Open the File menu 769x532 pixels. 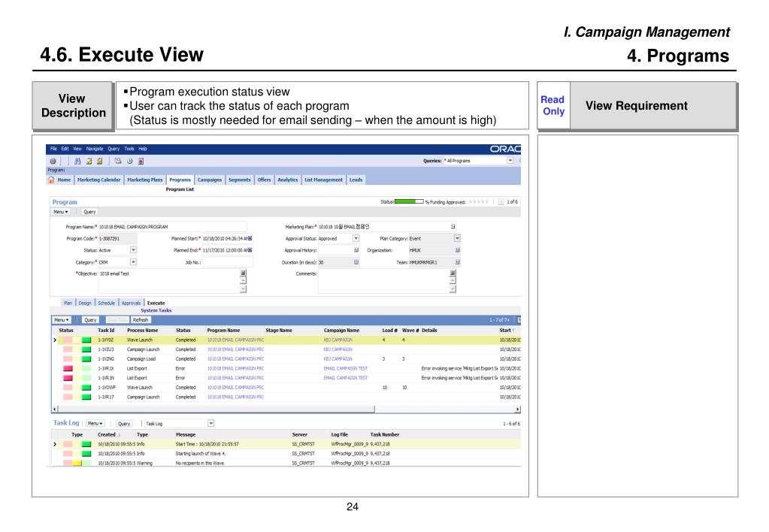[x=53, y=149]
